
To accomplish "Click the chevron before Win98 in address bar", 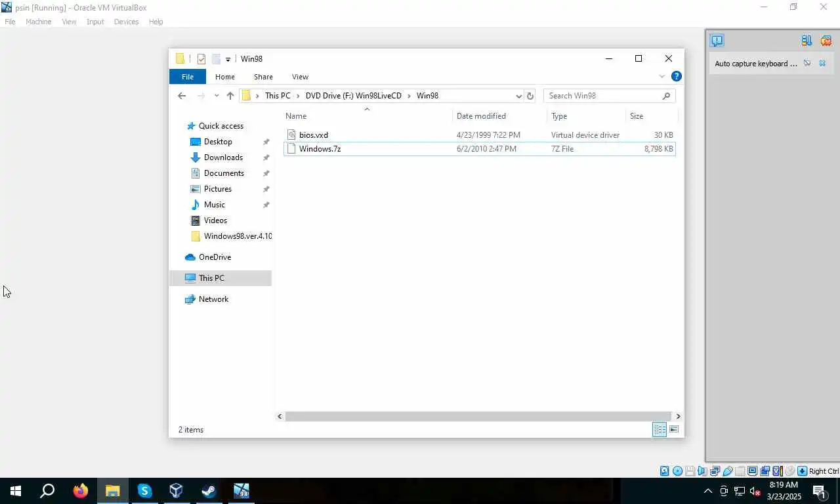I will [409, 96].
